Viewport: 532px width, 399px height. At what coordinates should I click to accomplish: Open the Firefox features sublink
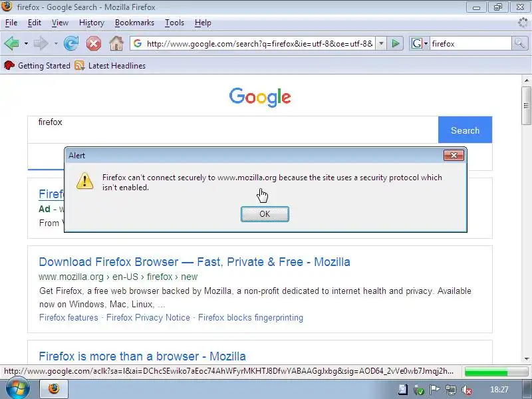click(x=68, y=318)
